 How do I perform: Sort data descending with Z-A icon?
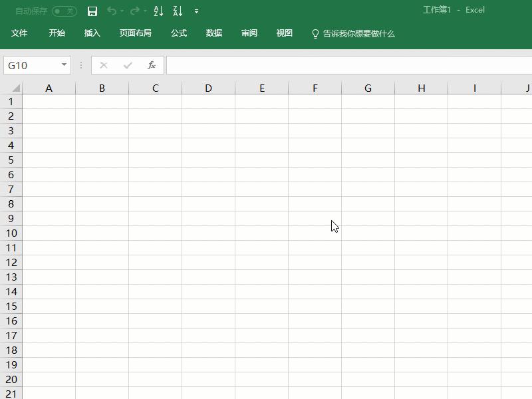[x=176, y=11]
